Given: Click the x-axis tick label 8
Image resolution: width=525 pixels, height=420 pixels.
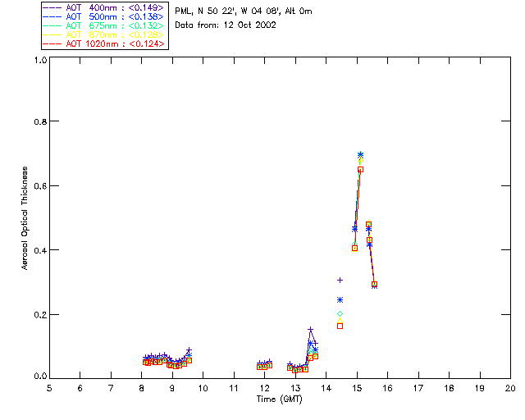Looking at the screenshot, I should click(x=142, y=388).
